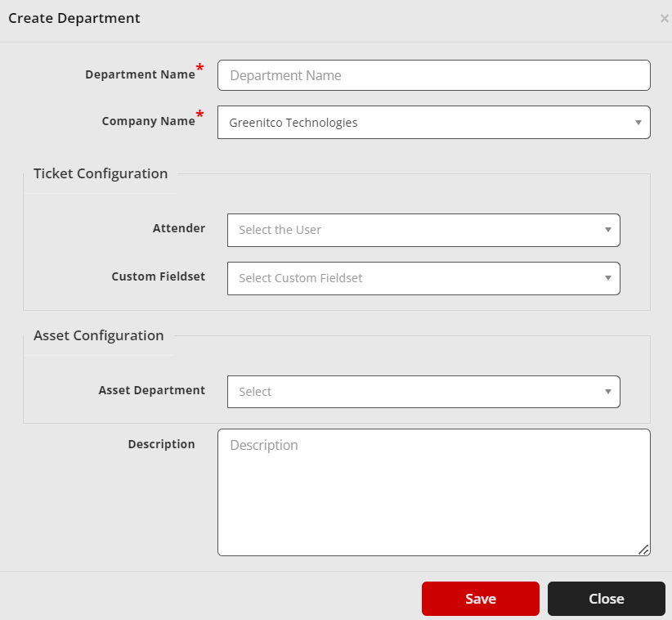
Task: Click the Description textarea resize handle
Action: [x=645, y=550]
